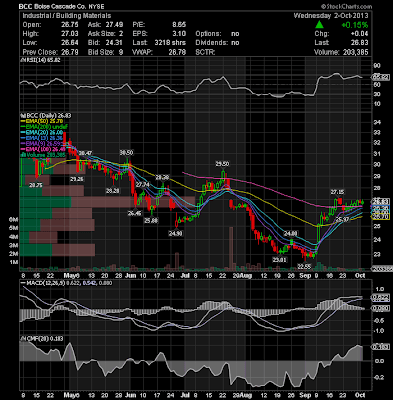Click the RSI(14) indicator panel icon
The height and width of the screenshot is (400, 393).
tap(21, 60)
